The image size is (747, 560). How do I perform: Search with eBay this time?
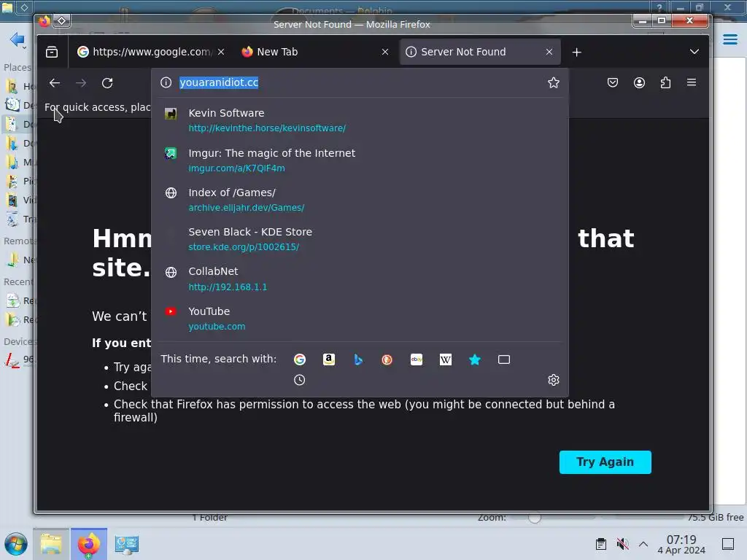point(417,359)
